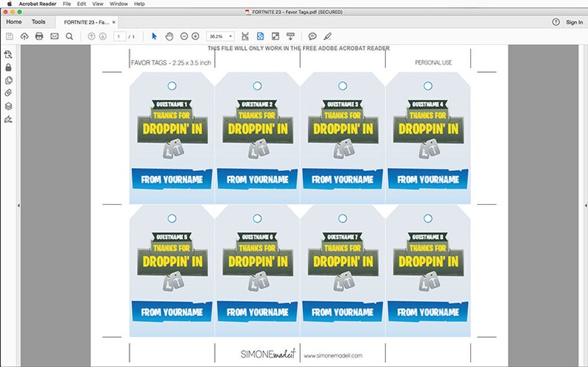Image resolution: width=588 pixels, height=367 pixels.
Task: Click the FAVOR TAGS size label
Action: (171, 63)
